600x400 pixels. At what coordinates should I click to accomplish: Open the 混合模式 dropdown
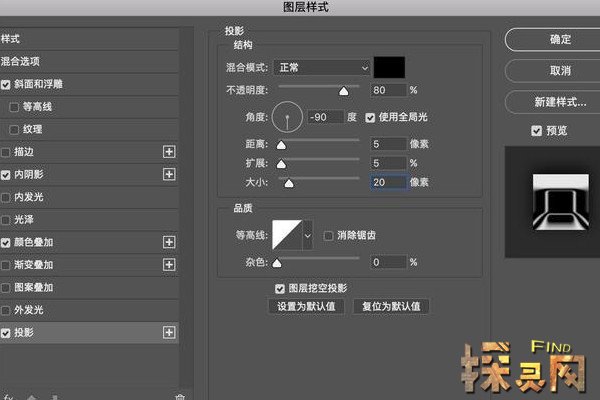(321, 68)
